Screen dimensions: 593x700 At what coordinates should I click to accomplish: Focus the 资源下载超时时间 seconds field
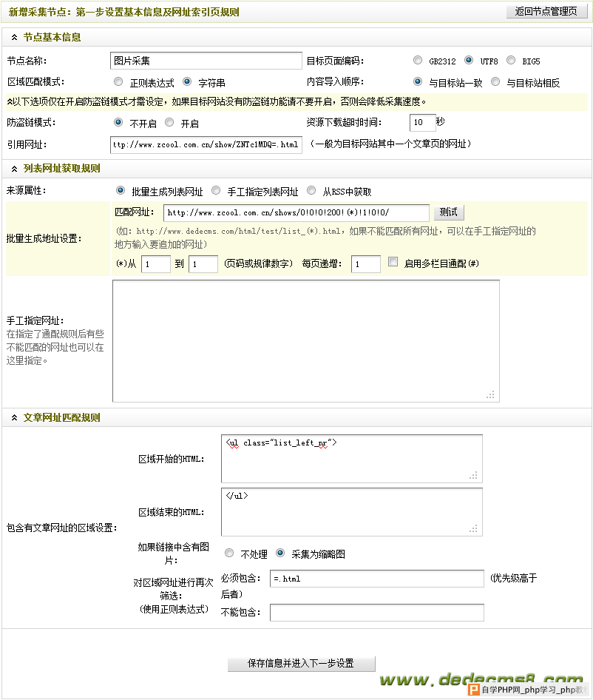point(421,123)
